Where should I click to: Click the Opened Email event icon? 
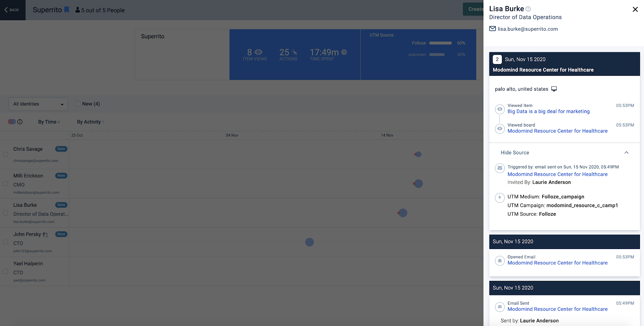pyautogui.click(x=500, y=261)
